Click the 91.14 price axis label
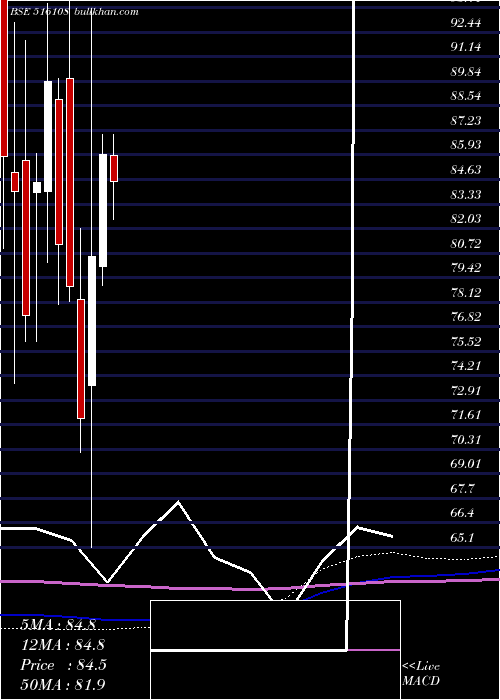500x700 pixels. 466,47
